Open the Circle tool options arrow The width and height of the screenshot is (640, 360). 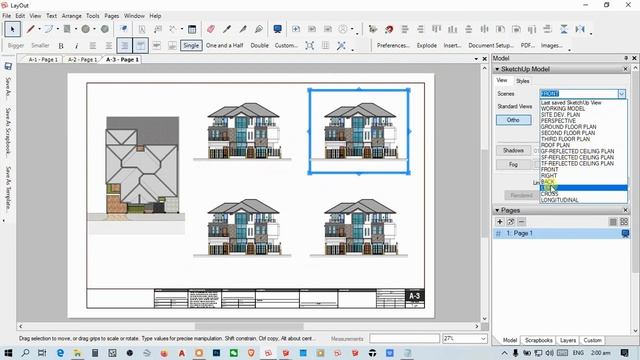94,29
